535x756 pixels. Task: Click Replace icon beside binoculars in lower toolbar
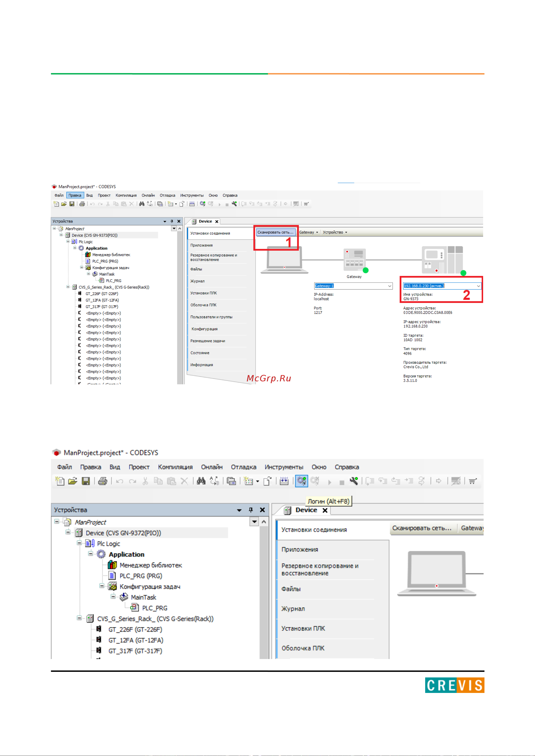[214, 481]
